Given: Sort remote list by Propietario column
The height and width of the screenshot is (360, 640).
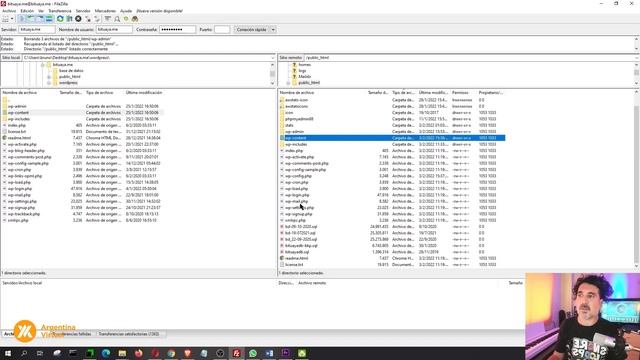Looking at the screenshot, I should 491,93.
